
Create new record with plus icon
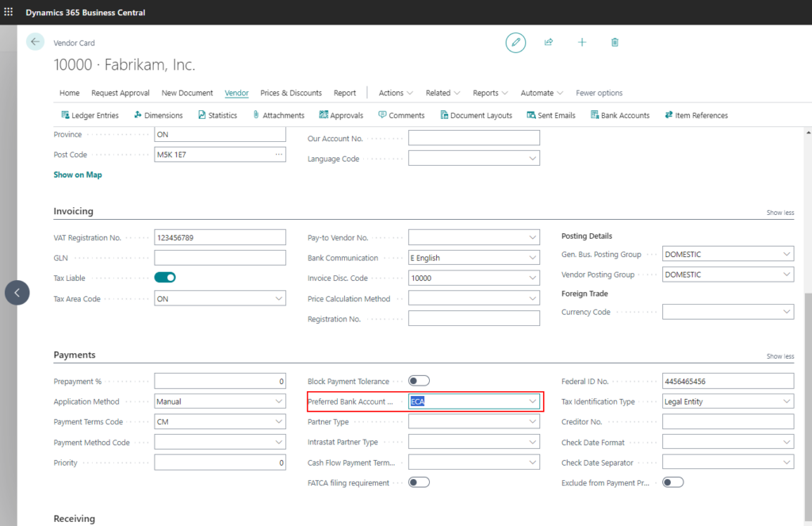point(582,42)
